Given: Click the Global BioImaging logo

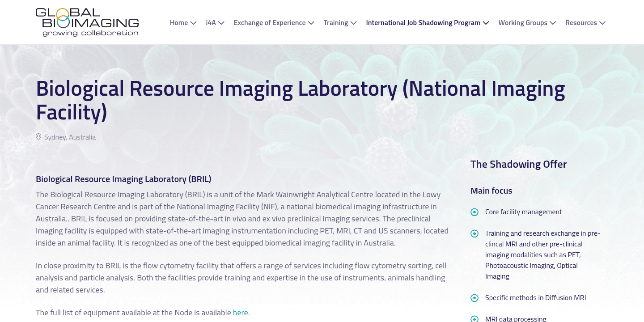Looking at the screenshot, I should (88, 21).
